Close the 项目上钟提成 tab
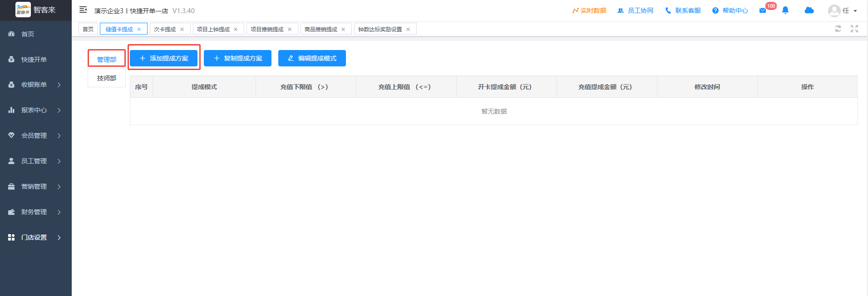 coord(236,30)
